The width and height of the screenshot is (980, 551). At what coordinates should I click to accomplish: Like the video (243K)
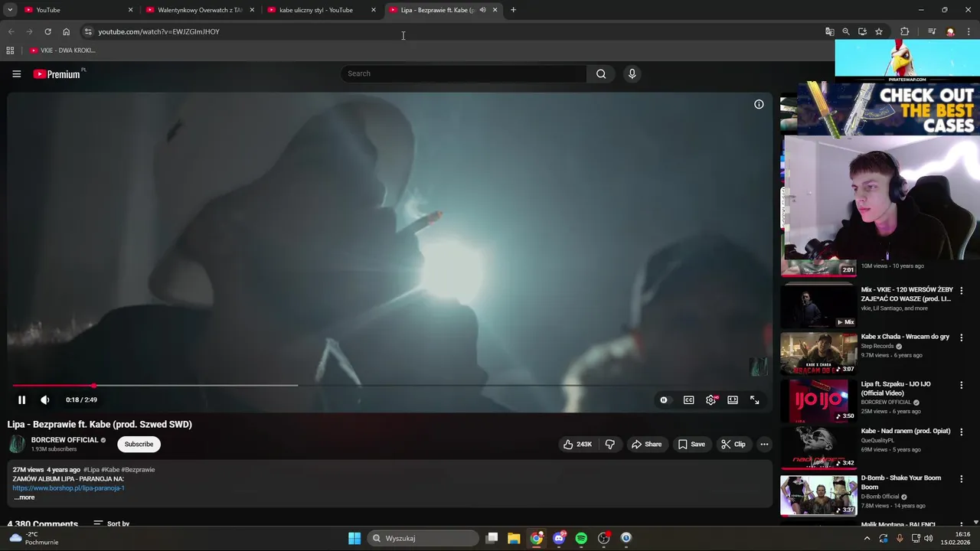tap(578, 444)
